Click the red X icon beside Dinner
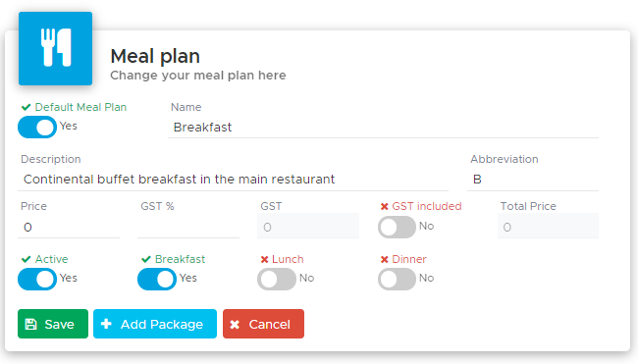The image size is (638, 364). (384, 259)
